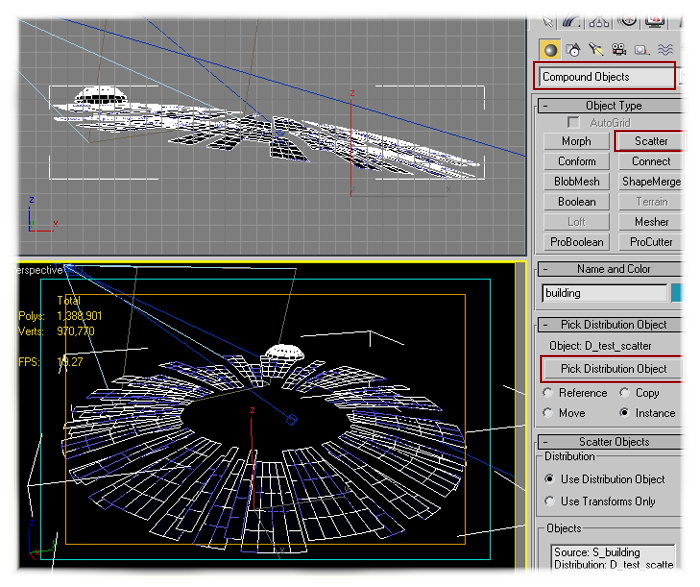Open the Lights category icon
700x587 pixels.
tap(596, 49)
